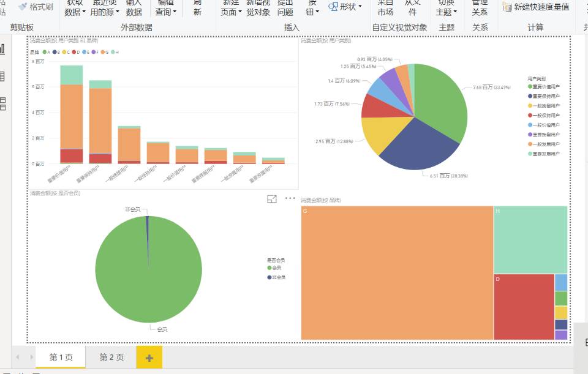Switch to the data table view icon
This screenshot has height=374, width=588.
[2, 77]
